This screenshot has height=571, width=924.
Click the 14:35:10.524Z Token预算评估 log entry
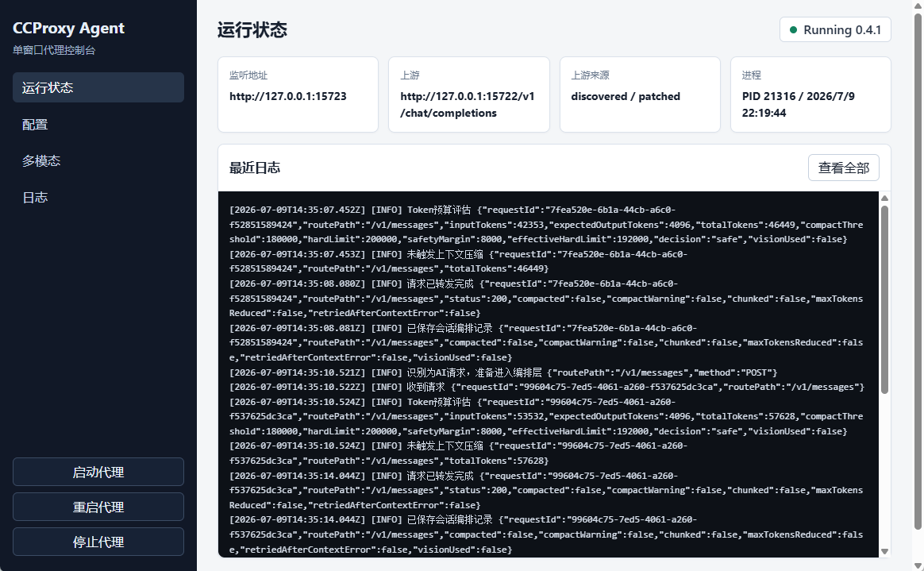[x=546, y=417]
